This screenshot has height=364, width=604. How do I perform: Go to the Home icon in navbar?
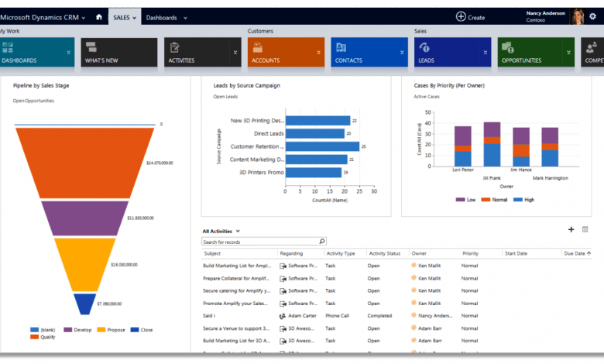tap(99, 17)
